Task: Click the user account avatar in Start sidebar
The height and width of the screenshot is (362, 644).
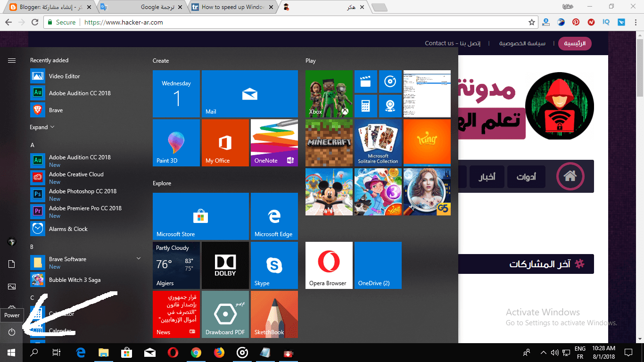Action: point(12,242)
